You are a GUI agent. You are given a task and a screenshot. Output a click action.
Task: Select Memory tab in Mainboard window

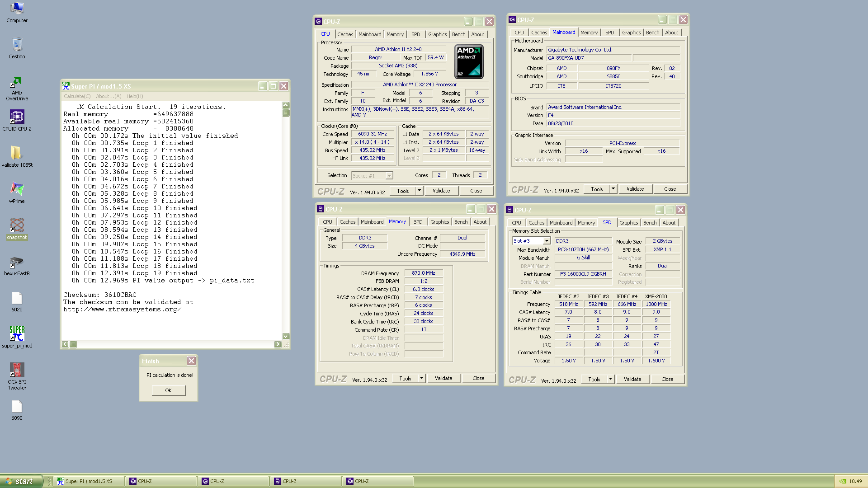click(x=589, y=33)
